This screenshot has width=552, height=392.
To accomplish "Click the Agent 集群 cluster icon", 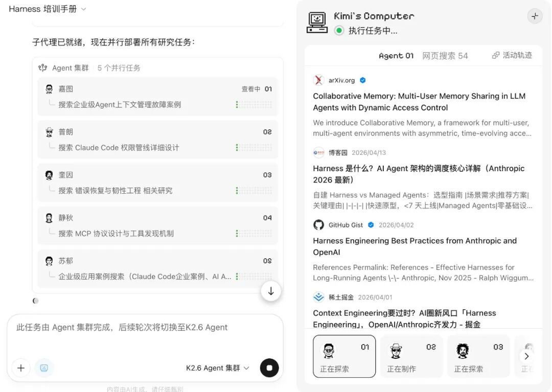I will coord(43,68).
